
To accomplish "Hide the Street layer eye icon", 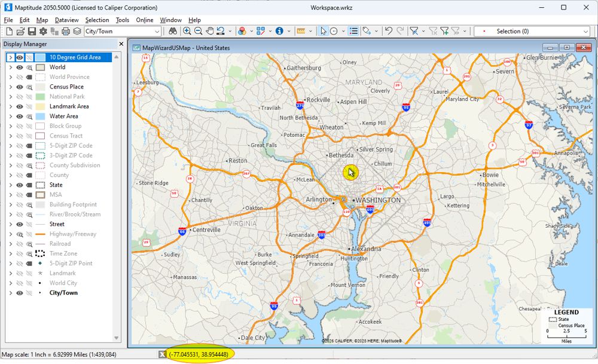I will point(20,224).
